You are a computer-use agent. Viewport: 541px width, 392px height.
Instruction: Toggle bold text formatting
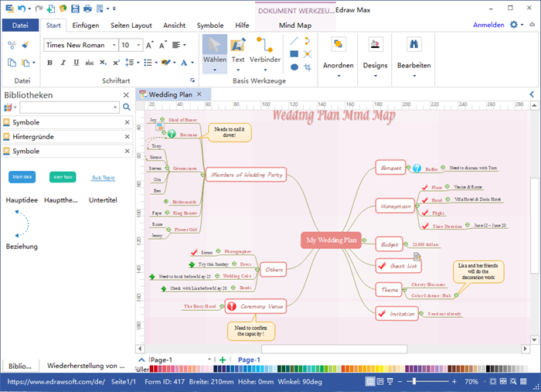tap(49, 63)
